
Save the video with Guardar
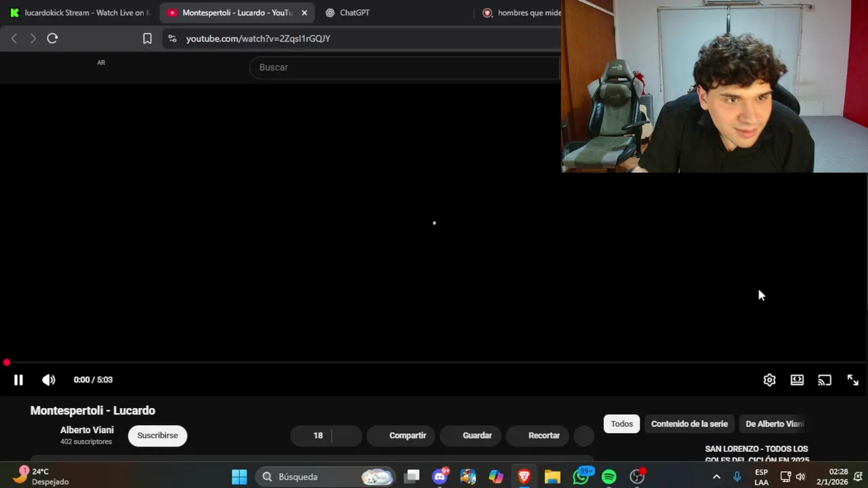click(469, 436)
